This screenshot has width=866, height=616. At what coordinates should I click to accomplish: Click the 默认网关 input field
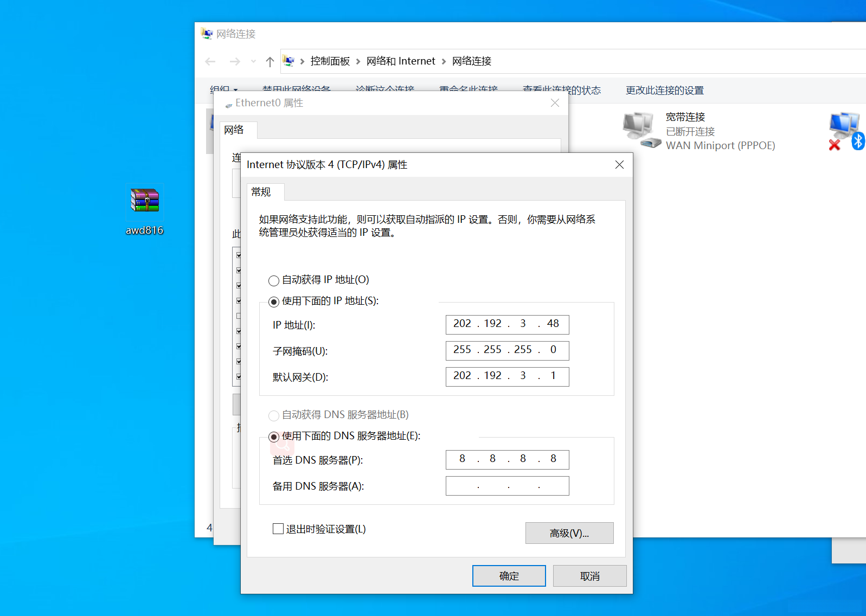coord(507,376)
